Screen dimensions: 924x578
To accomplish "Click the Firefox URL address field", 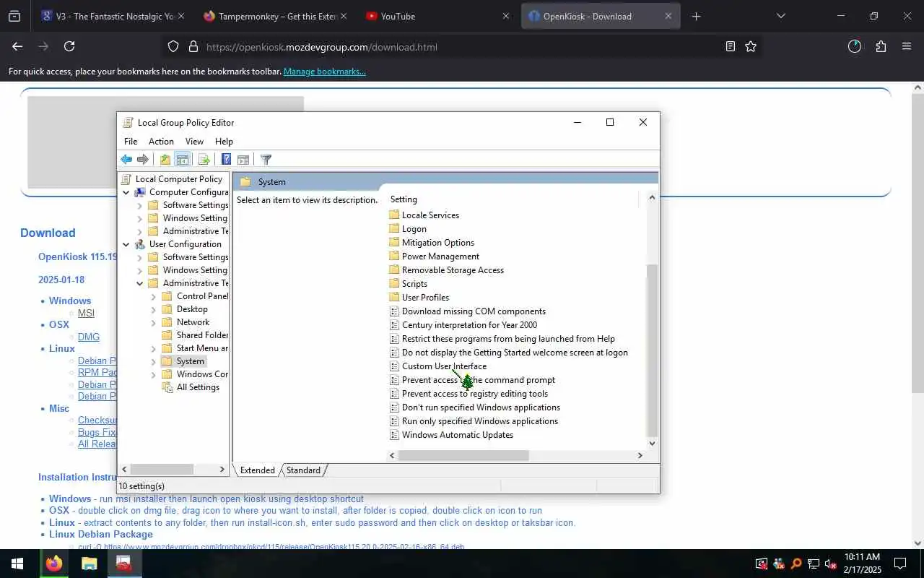I will tap(462, 47).
